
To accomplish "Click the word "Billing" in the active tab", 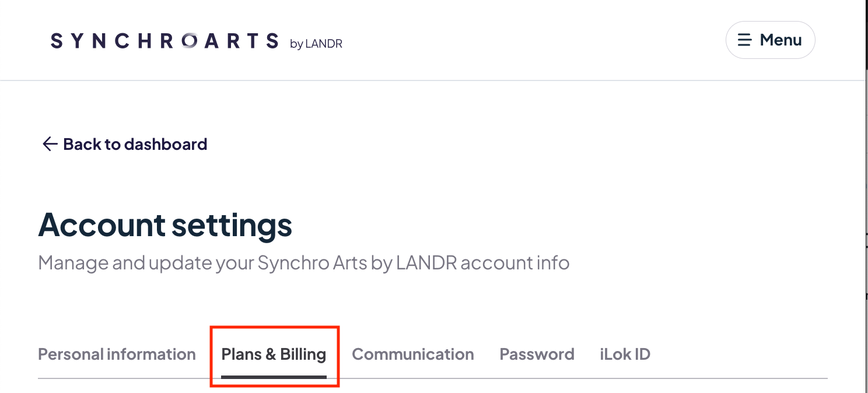I will point(303,354).
